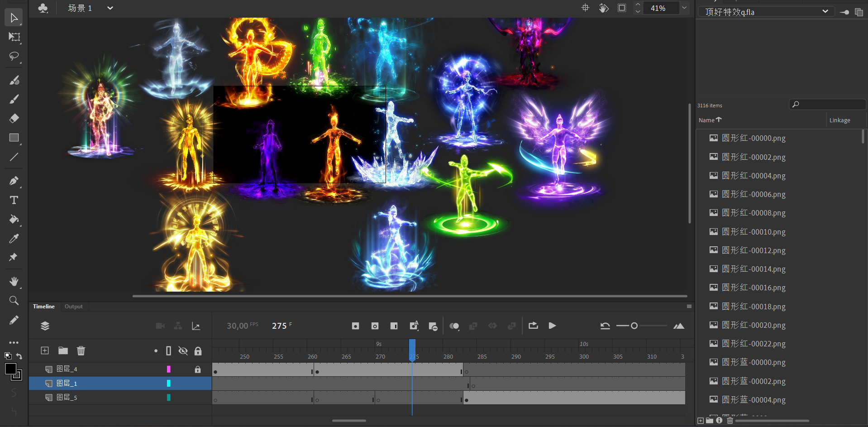
Task: Expand the 顶好特效q.fla document dropdown
Action: 825,12
